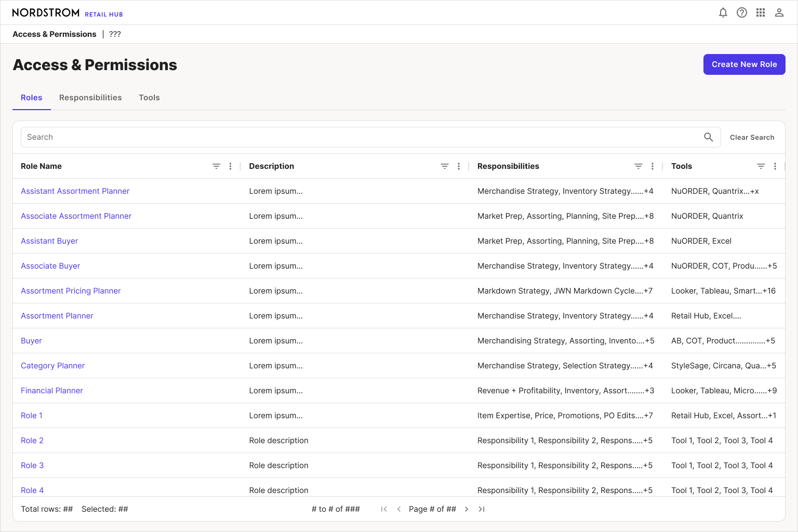Screen dimensions: 798x532
Task: Click 'NuORDER, COT, Produ......+5' cell
Action: point(724,266)
